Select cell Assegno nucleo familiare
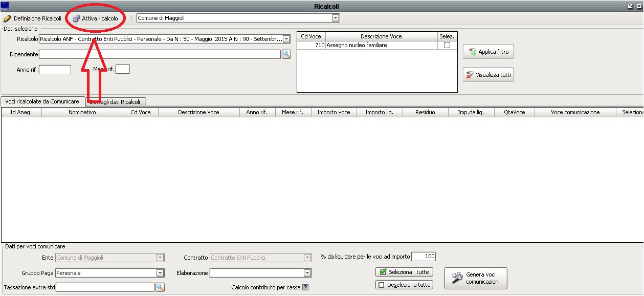Screen dimensions: 644x296 (381, 45)
